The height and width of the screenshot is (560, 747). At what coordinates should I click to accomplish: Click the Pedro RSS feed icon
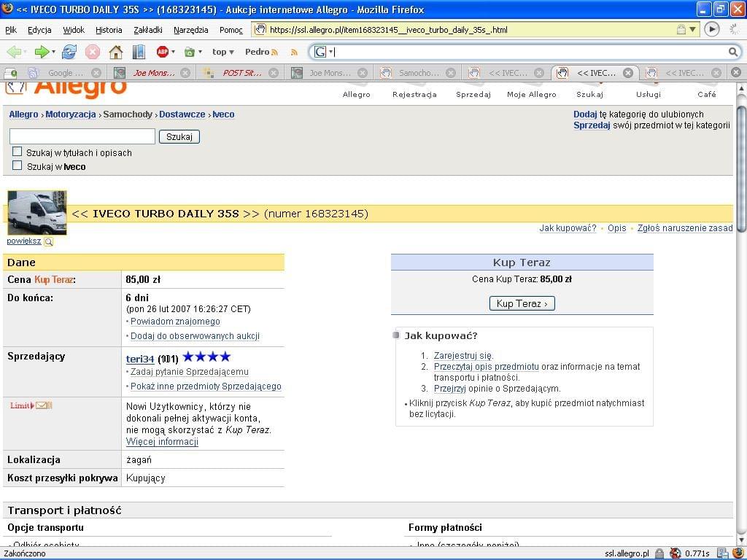[274, 52]
